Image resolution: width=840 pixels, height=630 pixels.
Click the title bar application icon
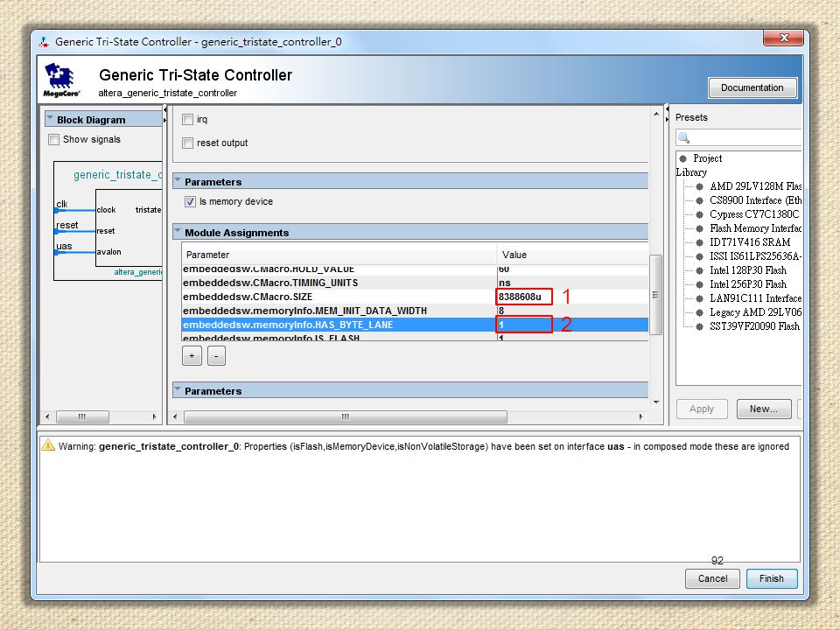[x=44, y=42]
